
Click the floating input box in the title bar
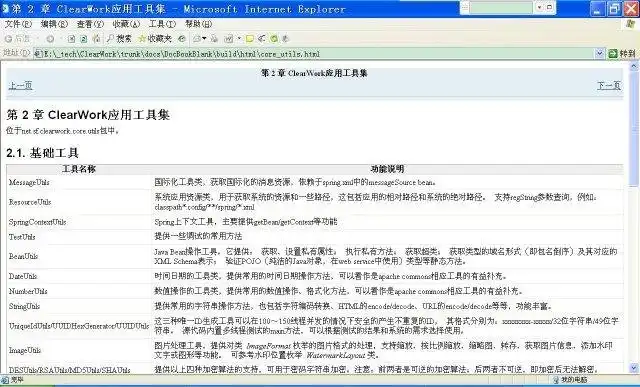tap(501, 7)
